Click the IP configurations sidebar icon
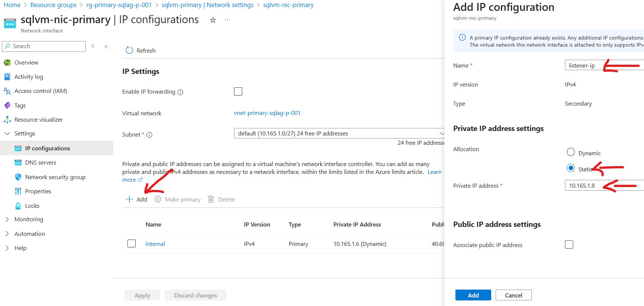This screenshot has height=306, width=644. 18,149
